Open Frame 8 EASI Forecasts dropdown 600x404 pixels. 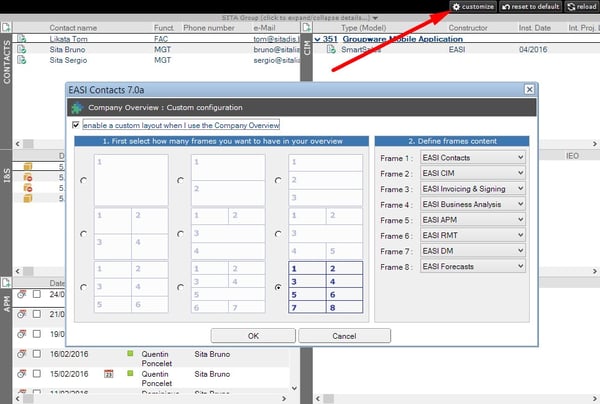point(472,266)
